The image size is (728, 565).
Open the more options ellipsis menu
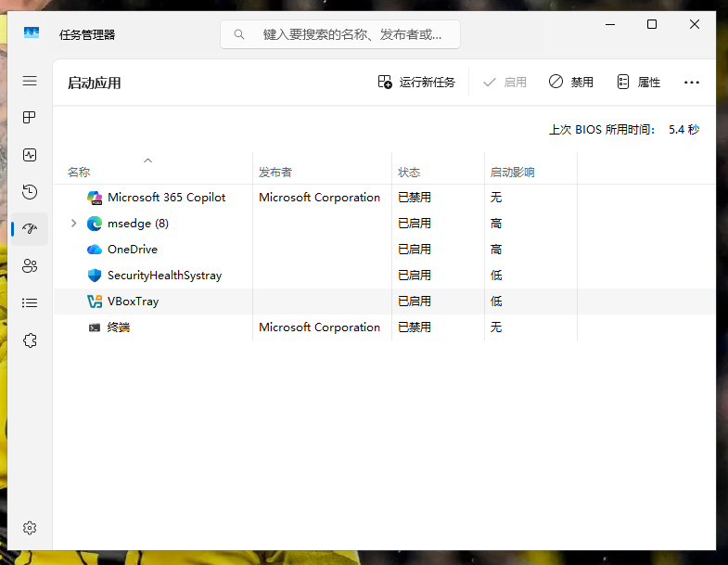coord(691,83)
